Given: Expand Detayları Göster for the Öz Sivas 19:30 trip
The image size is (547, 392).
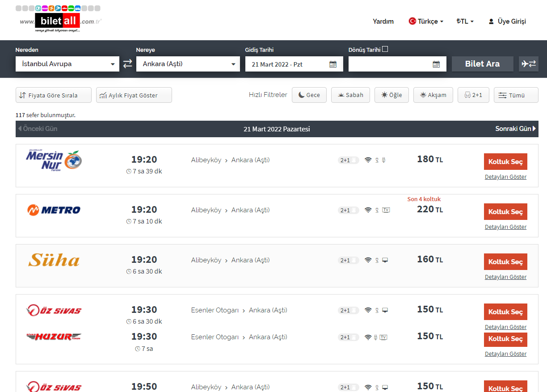Looking at the screenshot, I should tap(505, 327).
